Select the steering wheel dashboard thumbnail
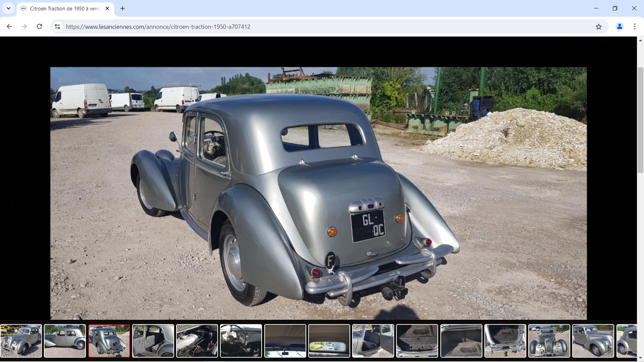The width and height of the screenshot is (644, 362). (241, 341)
